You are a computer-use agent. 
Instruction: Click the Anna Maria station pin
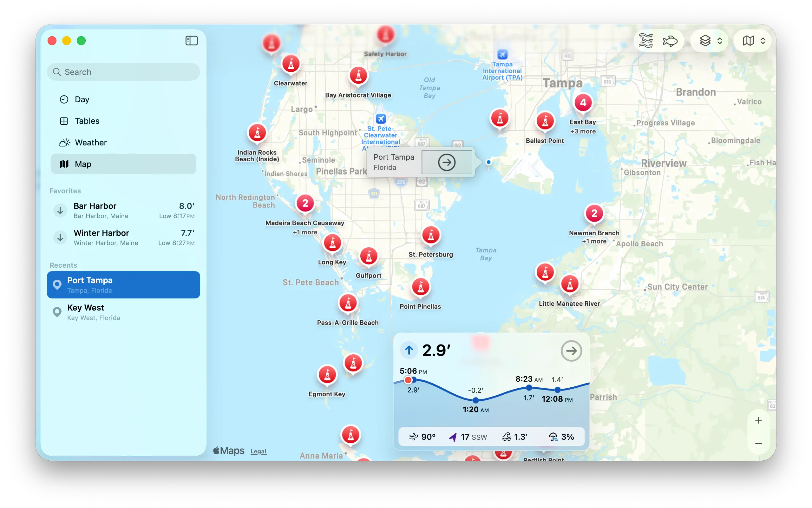[x=350, y=435]
